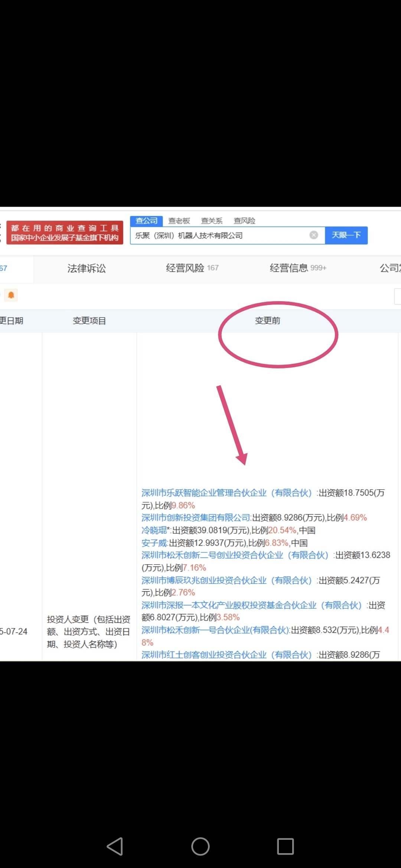Click the percentage 2.76%
The image size is (401, 868).
(x=183, y=592)
